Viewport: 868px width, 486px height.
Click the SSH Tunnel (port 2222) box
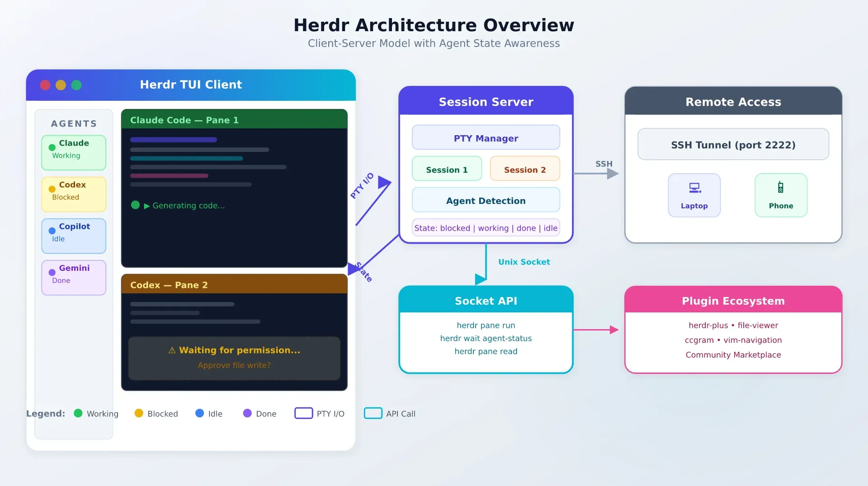tap(733, 144)
